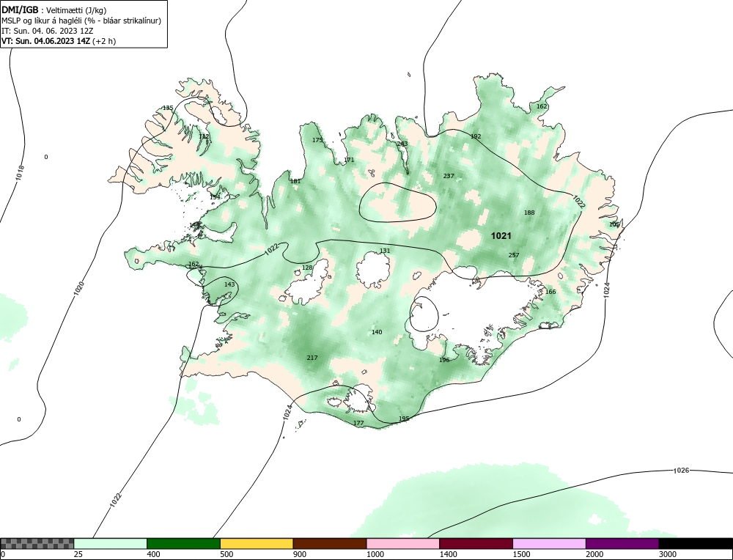Click the legend label 900
The image size is (733, 560).
[300, 555]
